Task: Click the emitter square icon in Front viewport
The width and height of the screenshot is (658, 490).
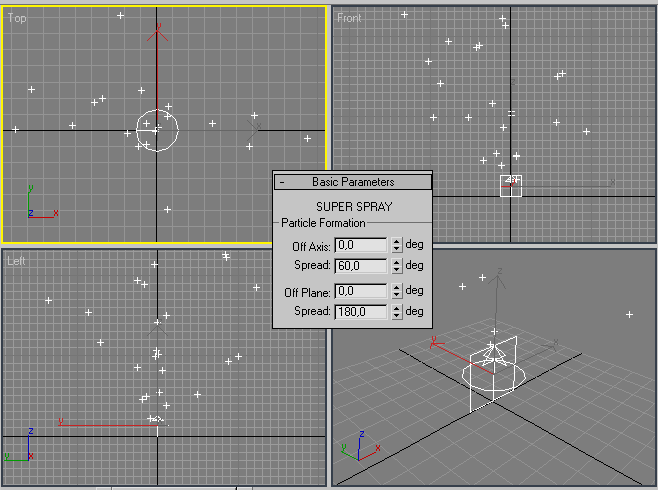Action: (x=511, y=185)
